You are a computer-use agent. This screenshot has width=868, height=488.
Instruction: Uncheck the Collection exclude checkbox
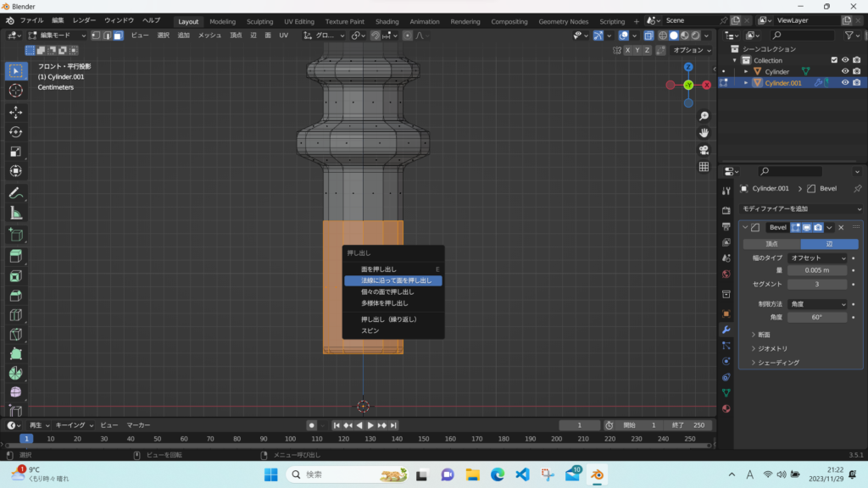pos(834,60)
